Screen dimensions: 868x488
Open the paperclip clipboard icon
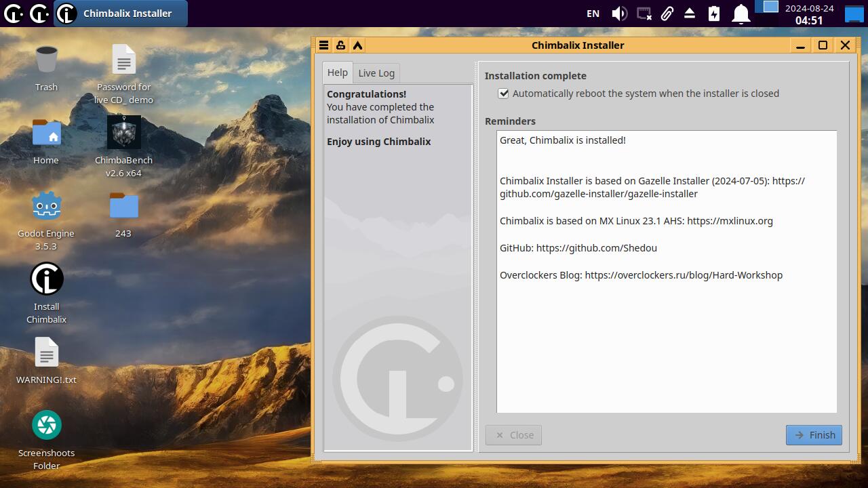667,14
